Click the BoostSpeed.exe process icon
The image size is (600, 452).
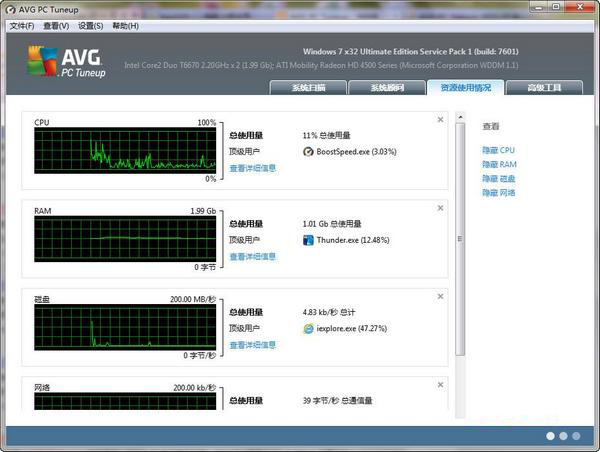308,152
